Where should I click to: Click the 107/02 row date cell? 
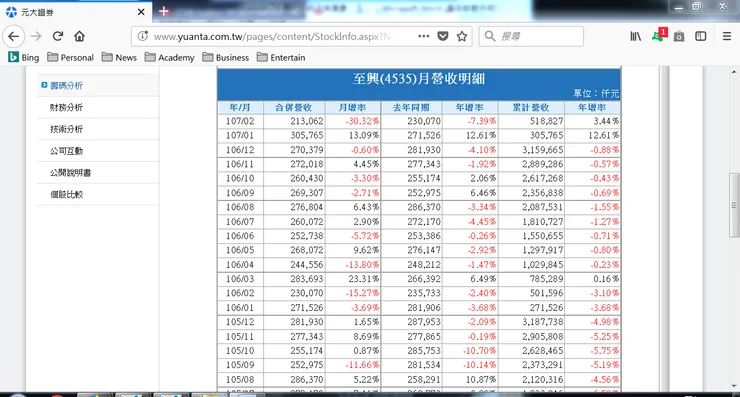pyautogui.click(x=240, y=121)
